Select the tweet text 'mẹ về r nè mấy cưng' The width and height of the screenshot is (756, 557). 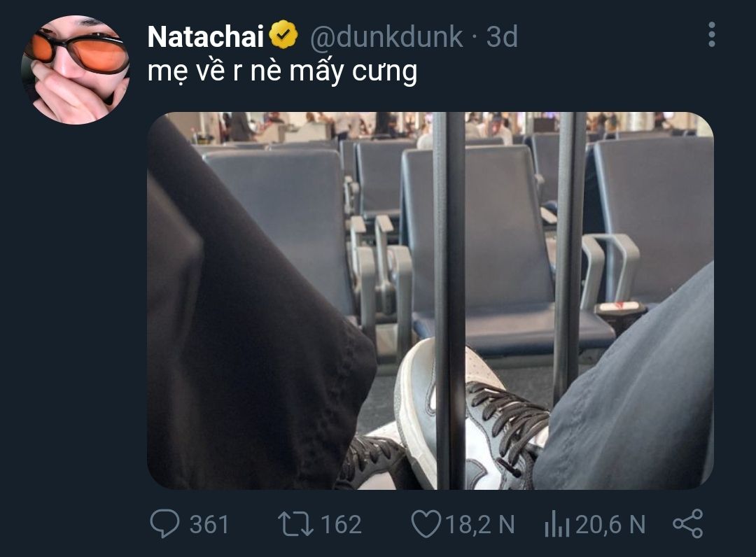coord(282,71)
